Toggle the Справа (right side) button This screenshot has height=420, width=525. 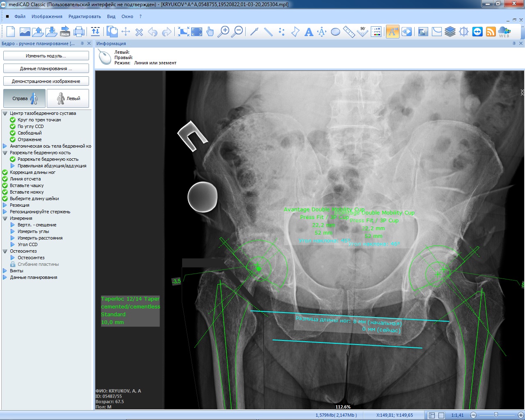point(24,98)
